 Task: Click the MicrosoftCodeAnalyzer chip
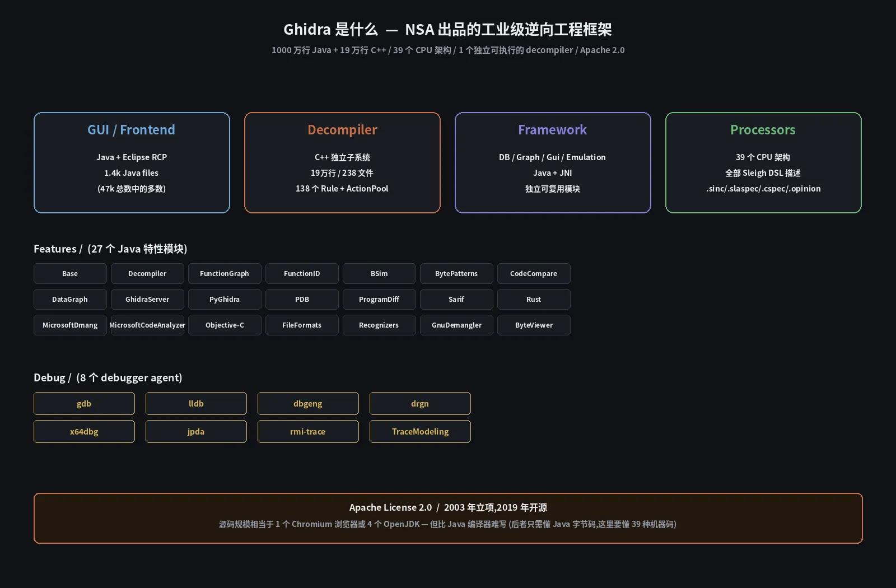[x=147, y=325]
